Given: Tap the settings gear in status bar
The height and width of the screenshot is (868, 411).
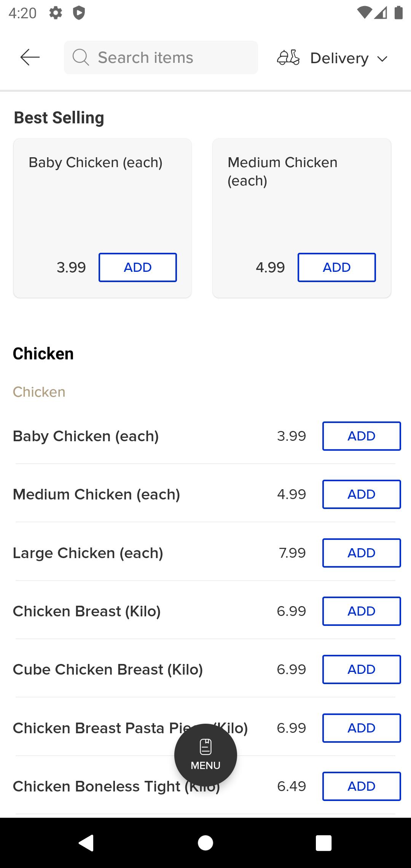Looking at the screenshot, I should tap(56, 13).
